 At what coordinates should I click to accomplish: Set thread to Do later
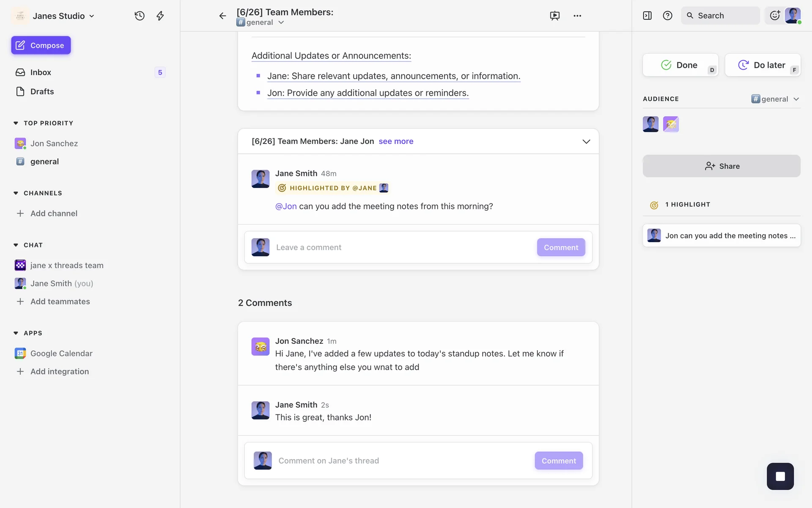tap(762, 65)
